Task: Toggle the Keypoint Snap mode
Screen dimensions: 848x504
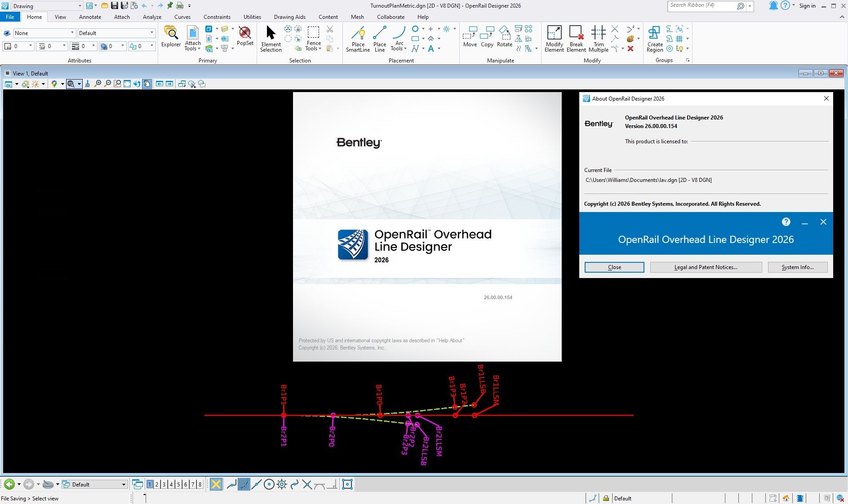Action: (x=244, y=484)
